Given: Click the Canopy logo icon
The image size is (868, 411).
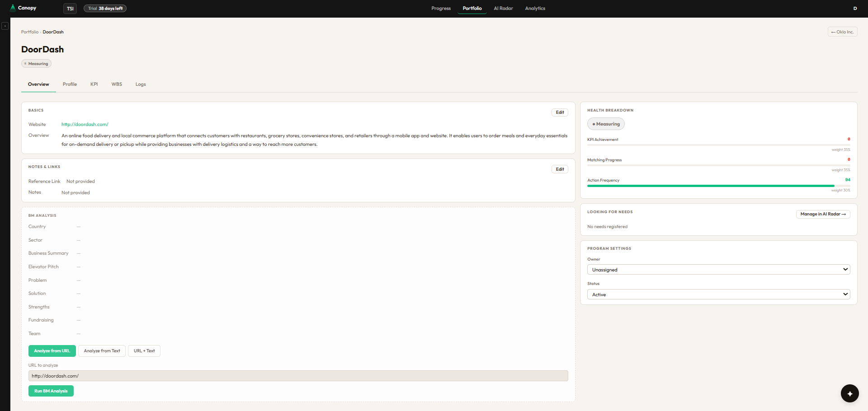Looking at the screenshot, I should click(13, 8).
